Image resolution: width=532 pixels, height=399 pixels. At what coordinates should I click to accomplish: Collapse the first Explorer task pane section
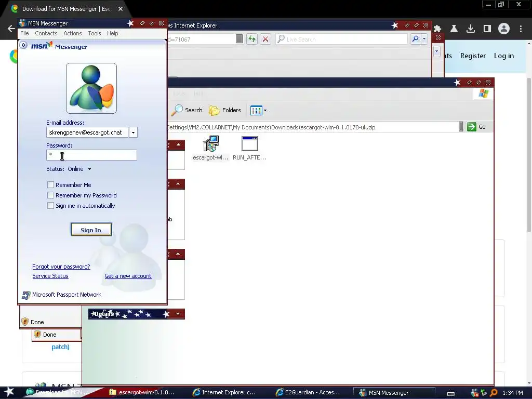click(x=179, y=145)
